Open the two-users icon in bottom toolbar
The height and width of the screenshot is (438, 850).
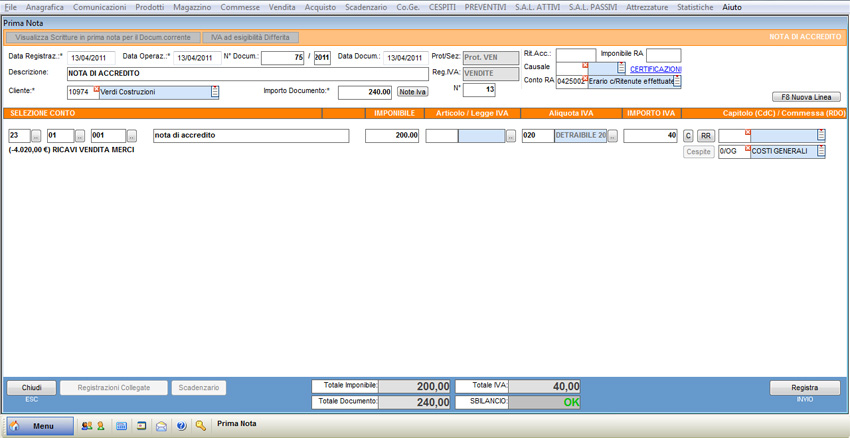click(86, 426)
